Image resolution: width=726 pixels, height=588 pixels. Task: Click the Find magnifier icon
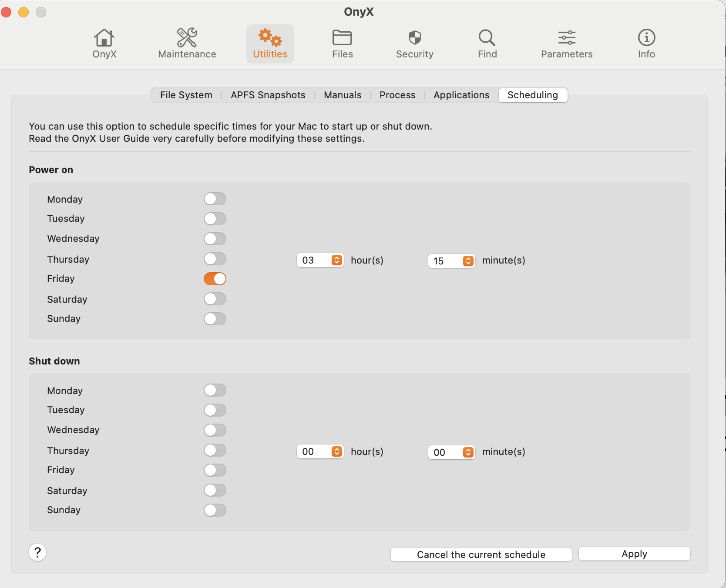pos(487,43)
